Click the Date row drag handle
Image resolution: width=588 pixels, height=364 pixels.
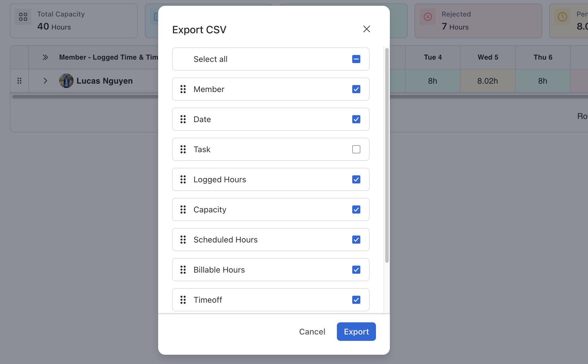[183, 119]
